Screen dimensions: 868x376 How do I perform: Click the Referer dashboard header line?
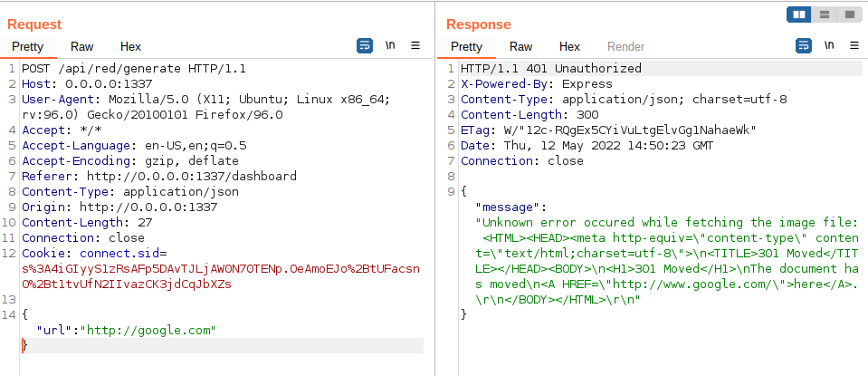[159, 177]
